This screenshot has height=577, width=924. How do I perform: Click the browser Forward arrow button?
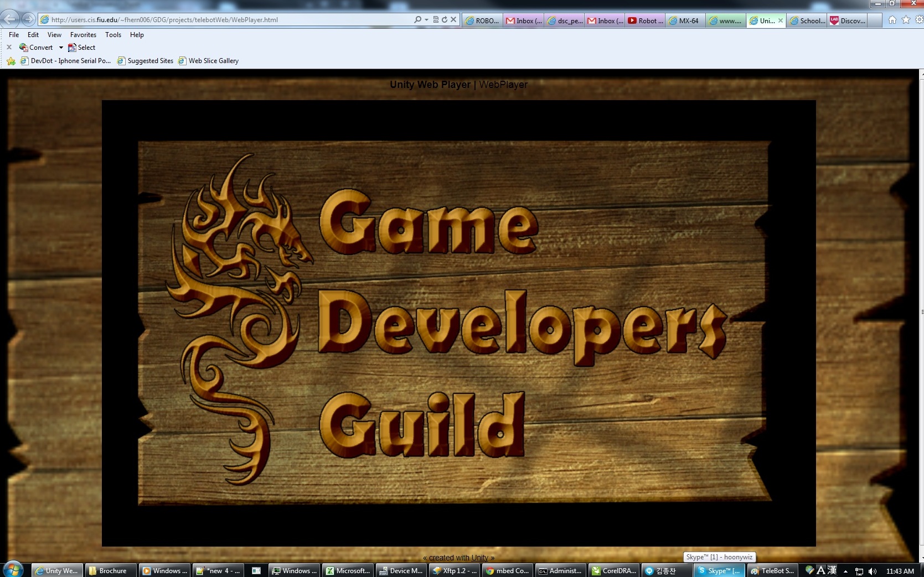click(x=28, y=19)
